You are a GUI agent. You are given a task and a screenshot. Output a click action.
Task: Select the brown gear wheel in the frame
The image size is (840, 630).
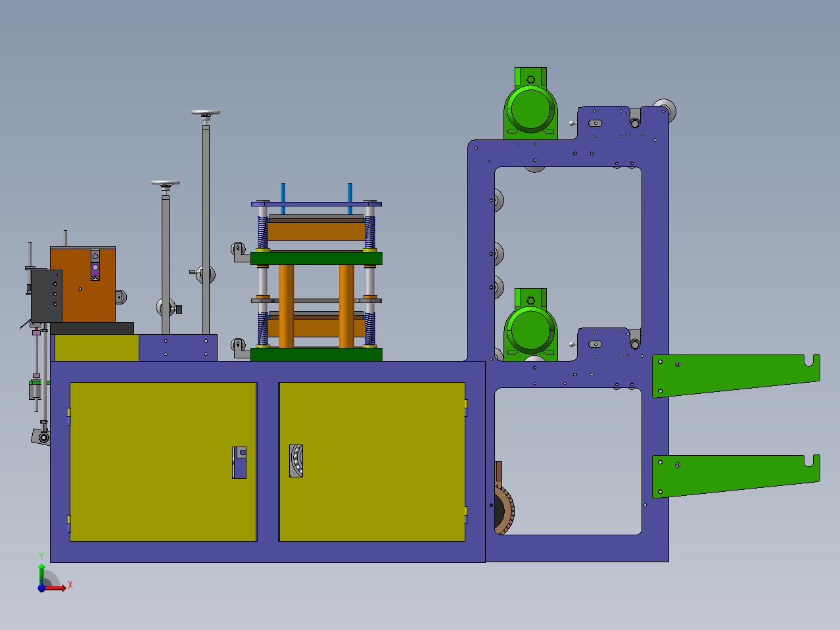[x=504, y=511]
